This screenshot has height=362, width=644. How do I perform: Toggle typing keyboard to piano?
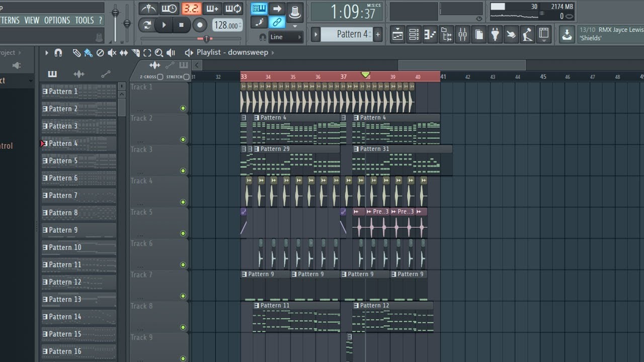(x=259, y=9)
